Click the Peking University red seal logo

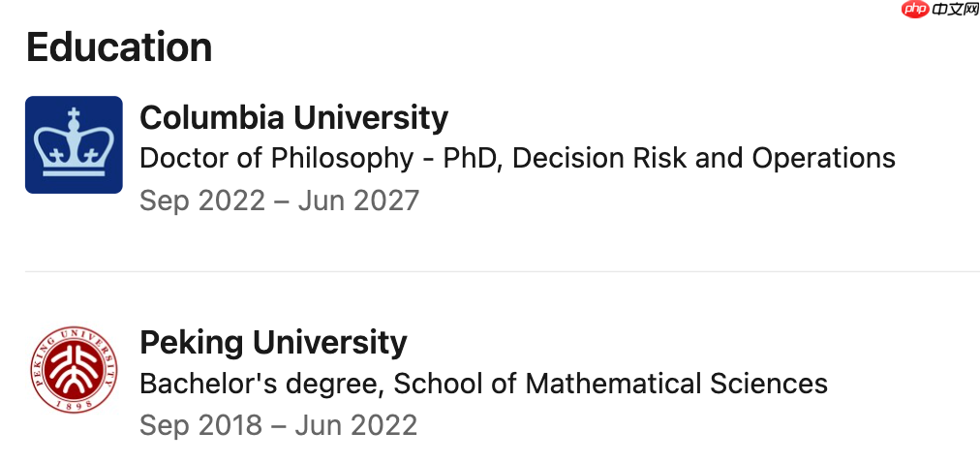click(x=74, y=369)
